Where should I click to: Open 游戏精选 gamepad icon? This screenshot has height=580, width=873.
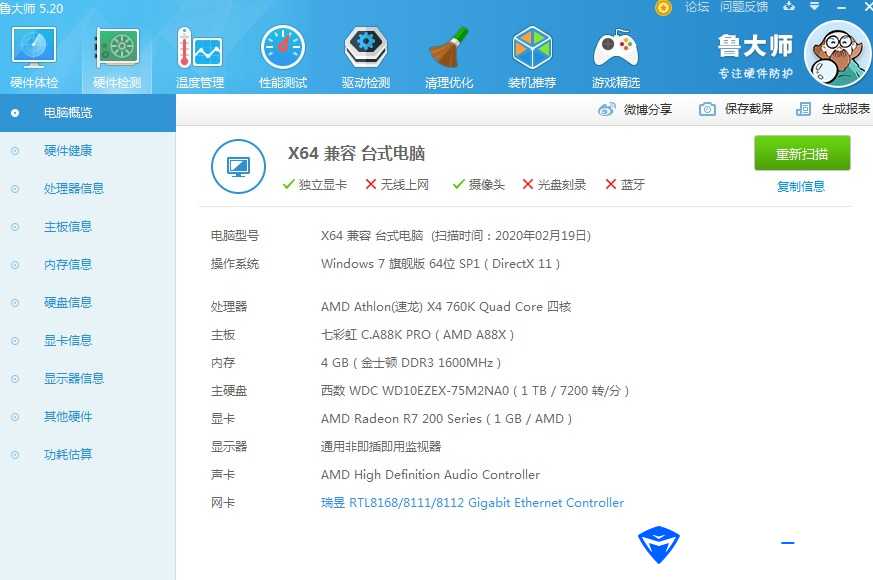pyautogui.click(x=615, y=57)
